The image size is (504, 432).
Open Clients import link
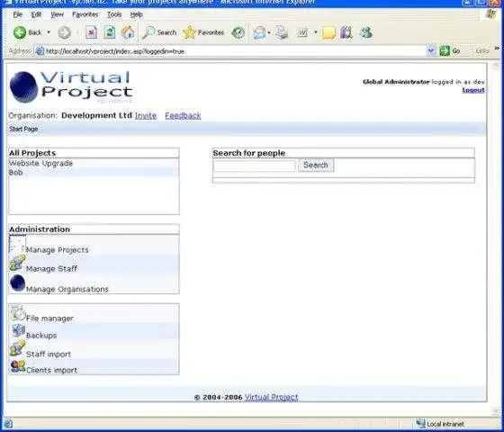[x=51, y=370]
